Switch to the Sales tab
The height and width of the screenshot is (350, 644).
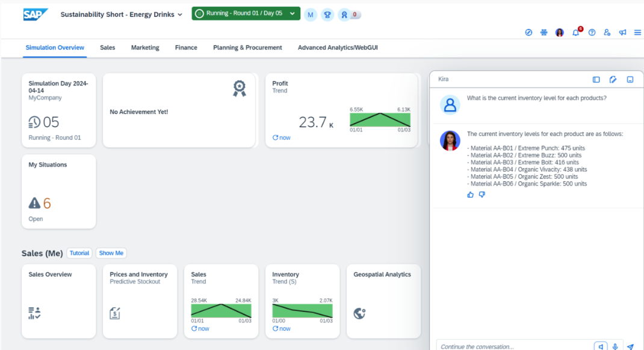click(x=108, y=48)
